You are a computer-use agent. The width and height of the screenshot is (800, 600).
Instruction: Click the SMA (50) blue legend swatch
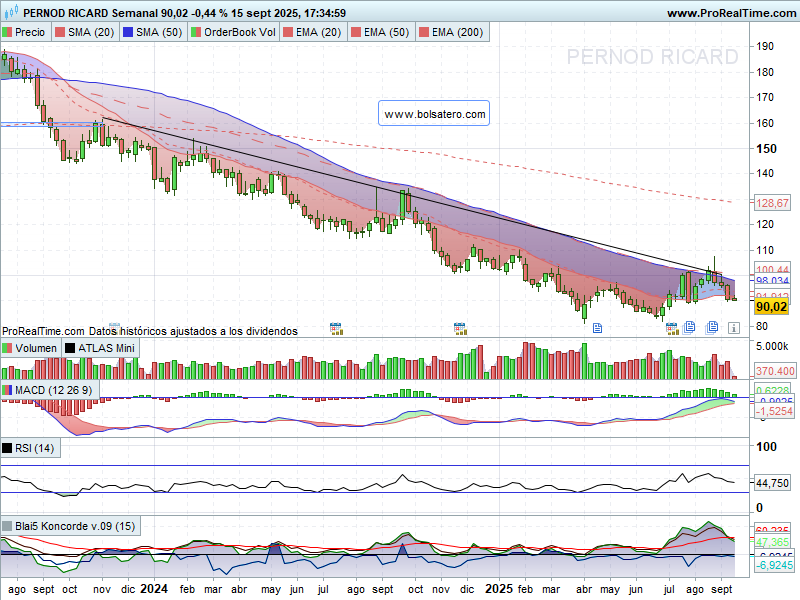click(x=128, y=32)
